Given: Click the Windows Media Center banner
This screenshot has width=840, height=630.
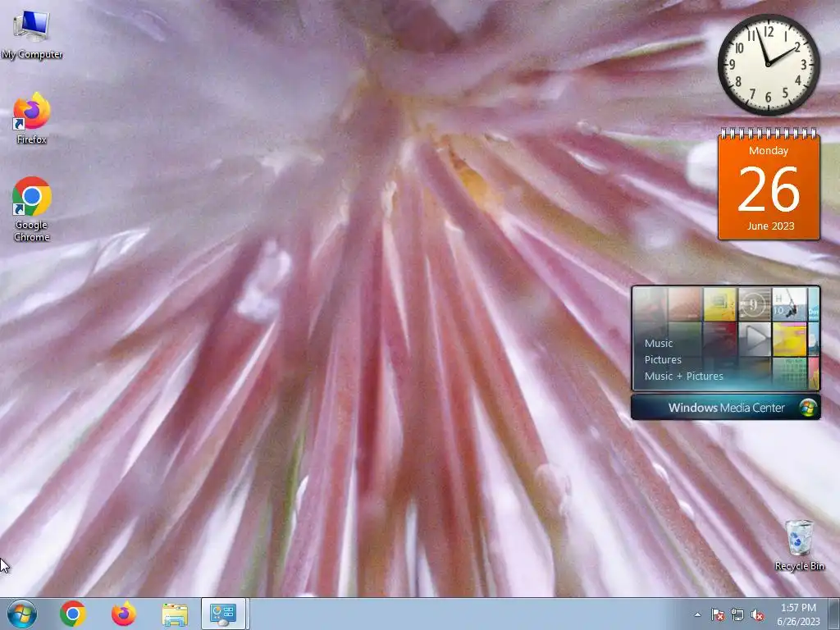Looking at the screenshot, I should coord(726,408).
